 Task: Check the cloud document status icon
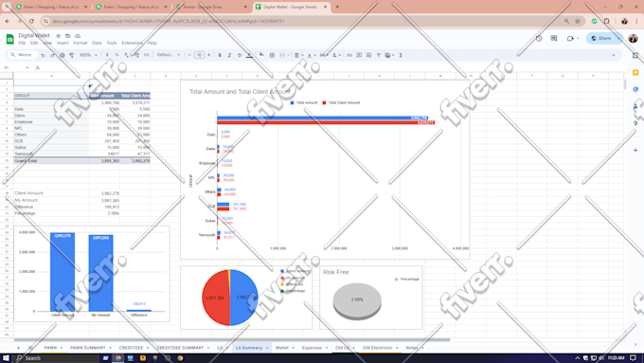click(x=78, y=36)
